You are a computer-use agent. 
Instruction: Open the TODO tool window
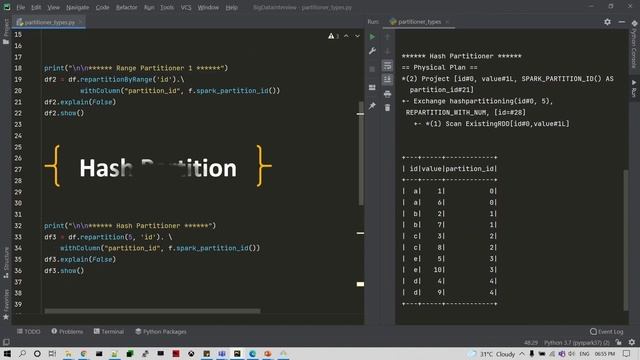29,331
